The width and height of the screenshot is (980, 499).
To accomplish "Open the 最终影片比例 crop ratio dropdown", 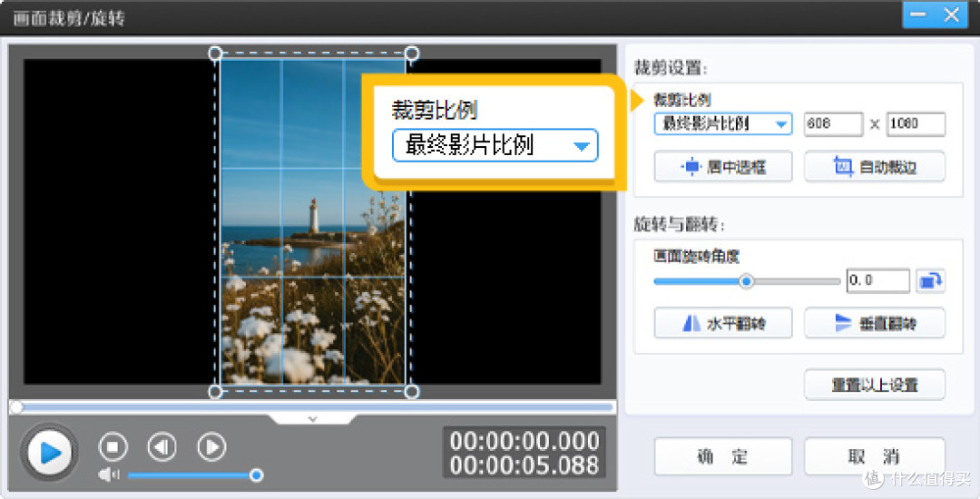I will pyautogui.click(x=723, y=123).
